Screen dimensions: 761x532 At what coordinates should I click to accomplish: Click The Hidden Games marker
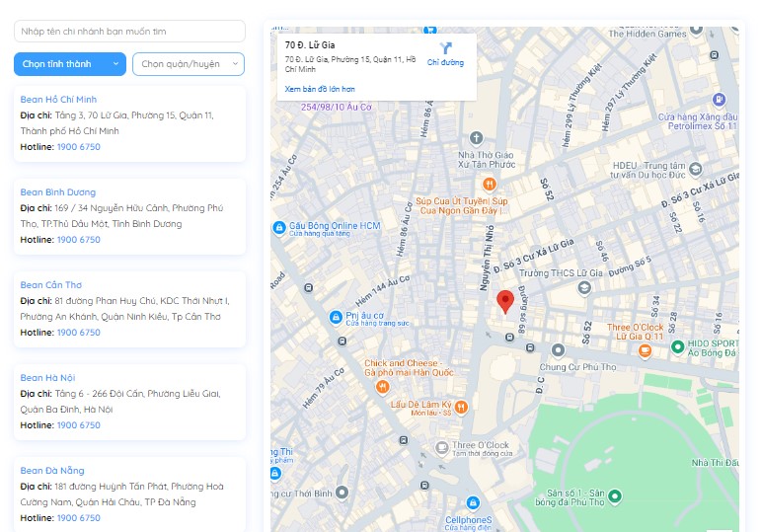697,30
